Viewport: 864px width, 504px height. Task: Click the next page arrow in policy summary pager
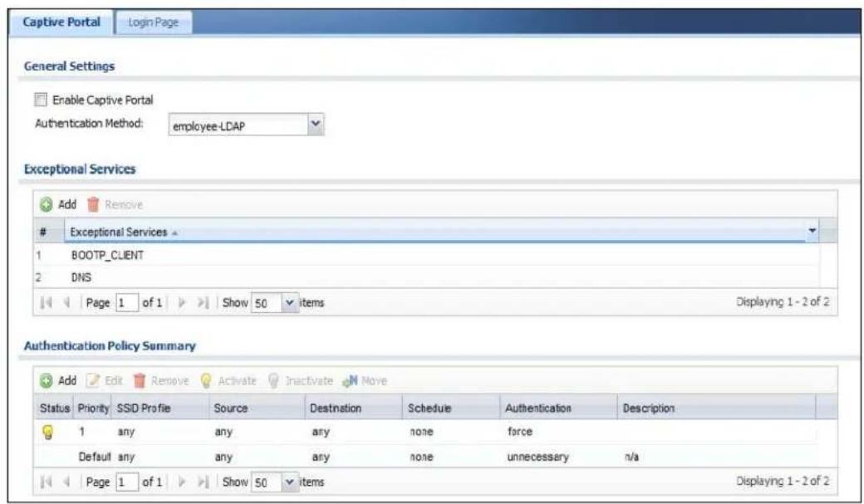coord(183,482)
